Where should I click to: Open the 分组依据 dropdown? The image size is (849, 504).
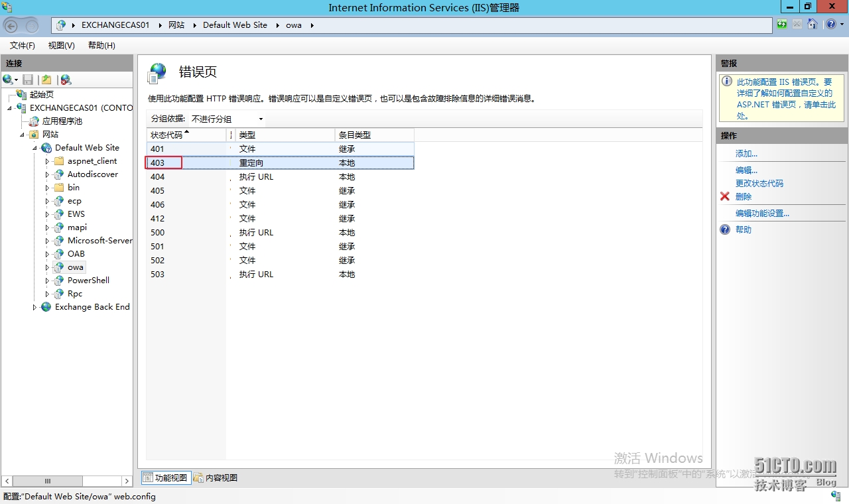tap(261, 118)
